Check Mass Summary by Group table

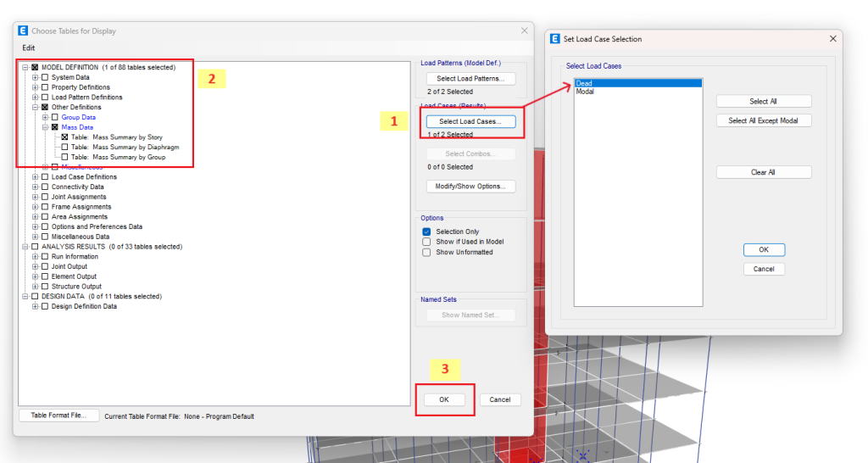(64, 157)
